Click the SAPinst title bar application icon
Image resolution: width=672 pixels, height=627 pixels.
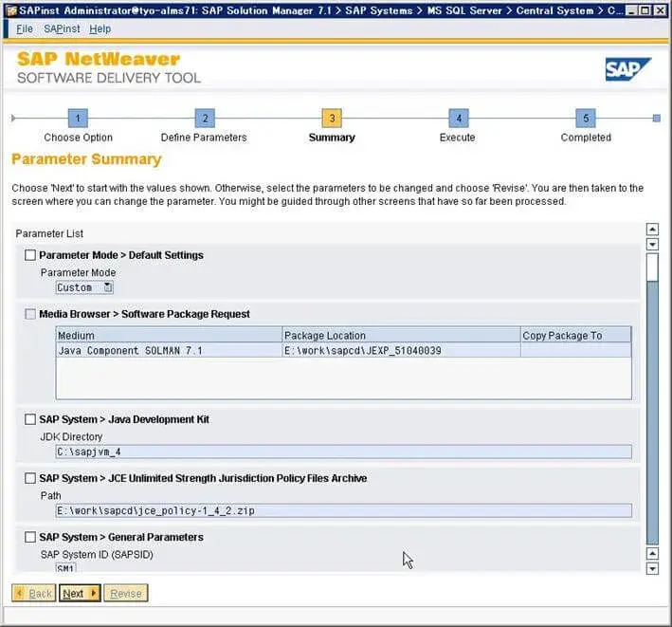[x=11, y=10]
